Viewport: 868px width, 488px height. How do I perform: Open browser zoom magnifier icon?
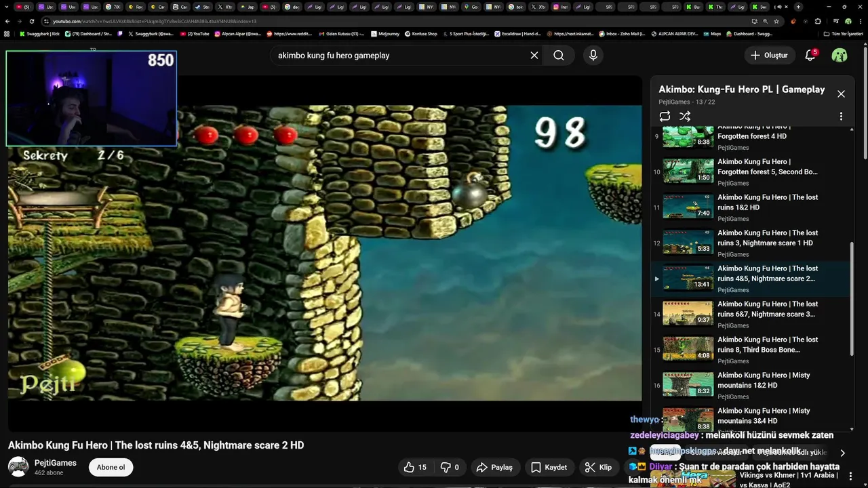point(765,21)
